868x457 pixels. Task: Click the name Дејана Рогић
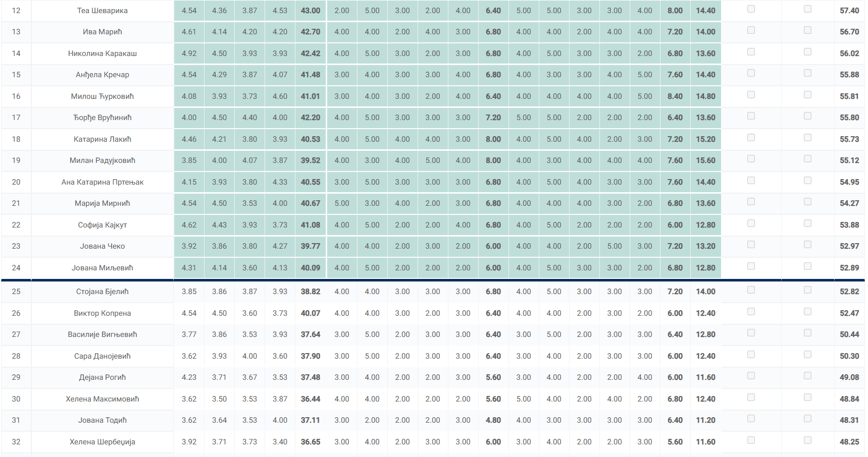[103, 377]
